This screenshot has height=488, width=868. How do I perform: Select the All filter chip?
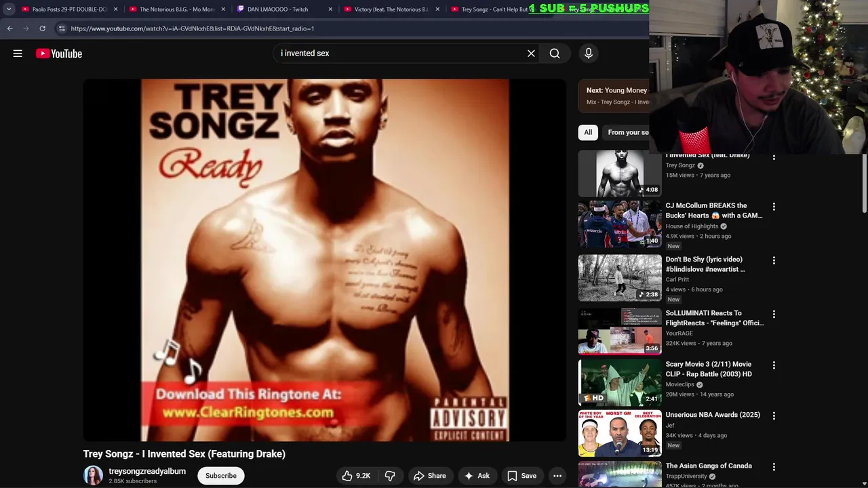[x=588, y=132]
